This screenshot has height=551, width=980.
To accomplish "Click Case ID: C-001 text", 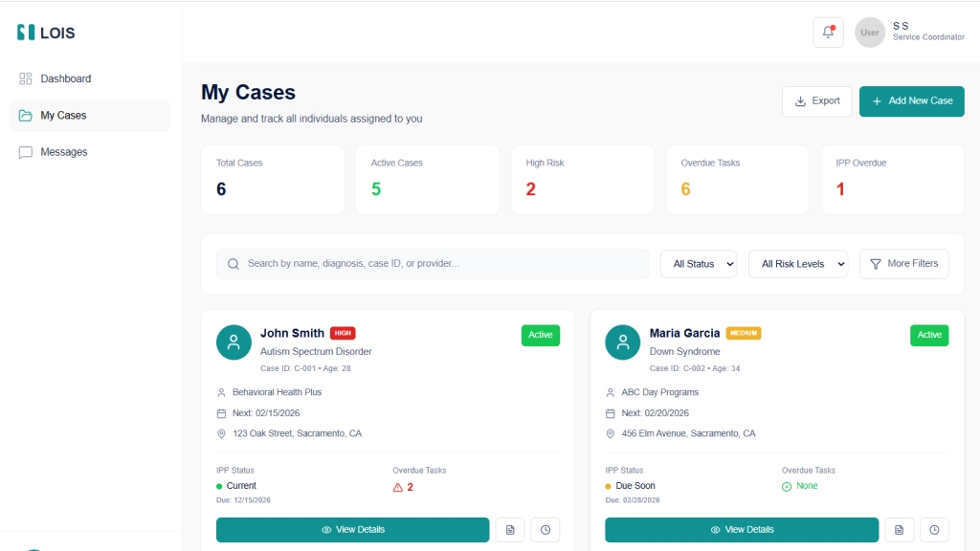I will click(x=288, y=368).
